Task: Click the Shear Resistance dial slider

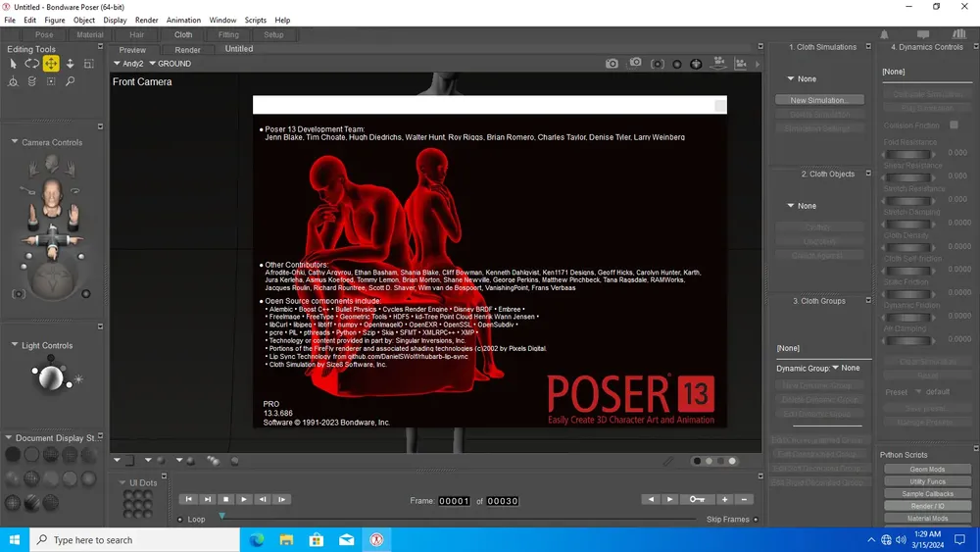Action: (x=908, y=177)
